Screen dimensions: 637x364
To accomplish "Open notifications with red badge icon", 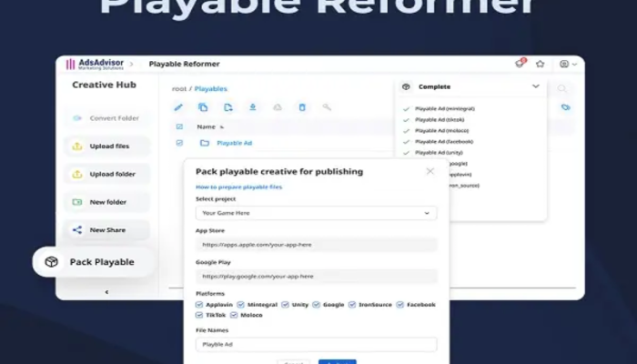I will click(520, 65).
